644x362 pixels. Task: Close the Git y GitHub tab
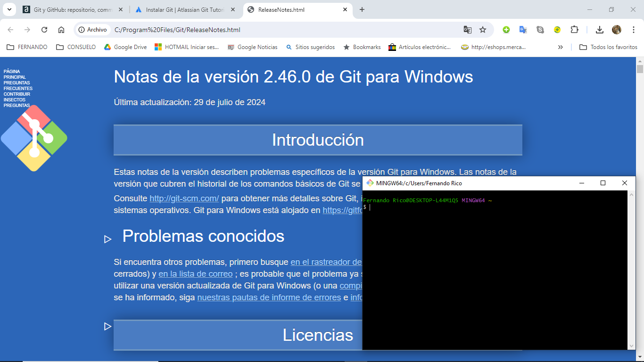[121, 9]
